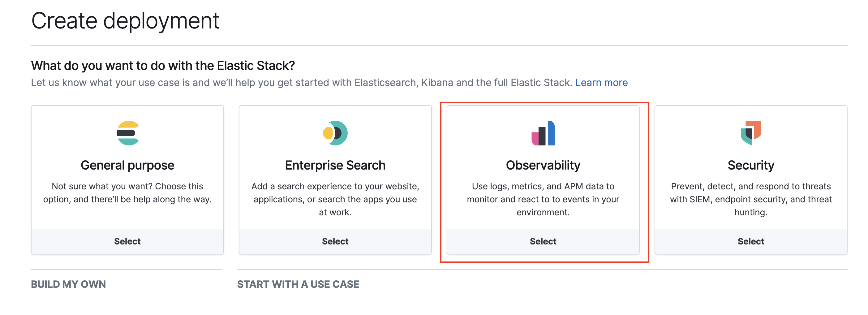Viewport: 868px width, 315px height.
Task: Click the Observability card heading
Action: [x=543, y=165]
